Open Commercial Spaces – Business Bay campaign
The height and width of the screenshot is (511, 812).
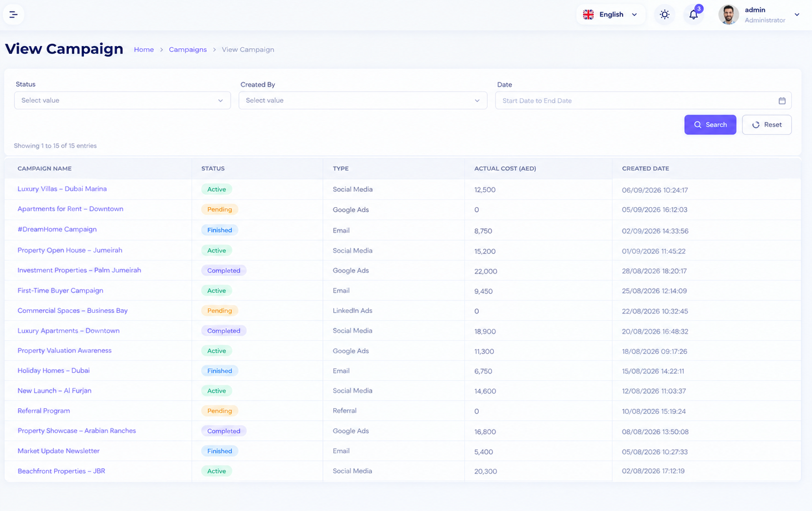click(x=73, y=310)
